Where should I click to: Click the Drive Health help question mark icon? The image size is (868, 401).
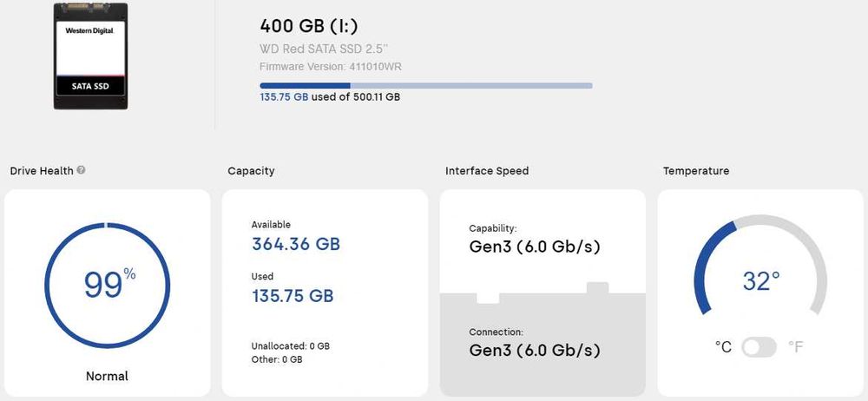coord(81,170)
